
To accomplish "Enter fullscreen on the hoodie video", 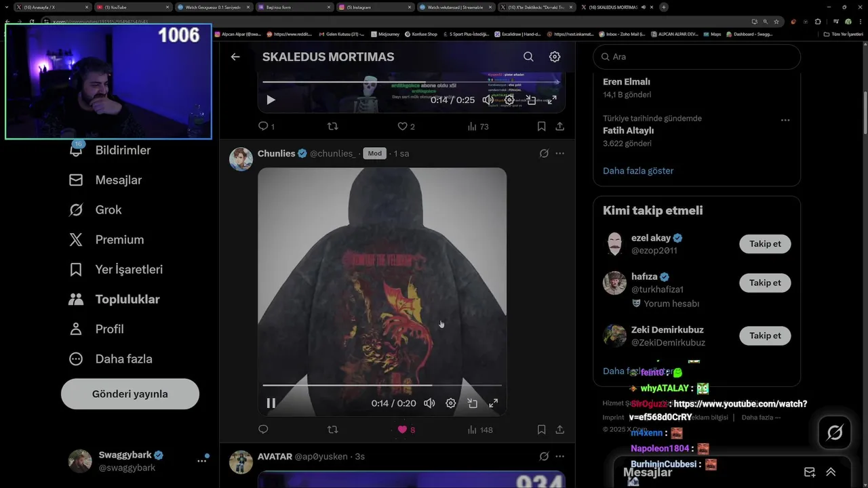I will [x=494, y=403].
